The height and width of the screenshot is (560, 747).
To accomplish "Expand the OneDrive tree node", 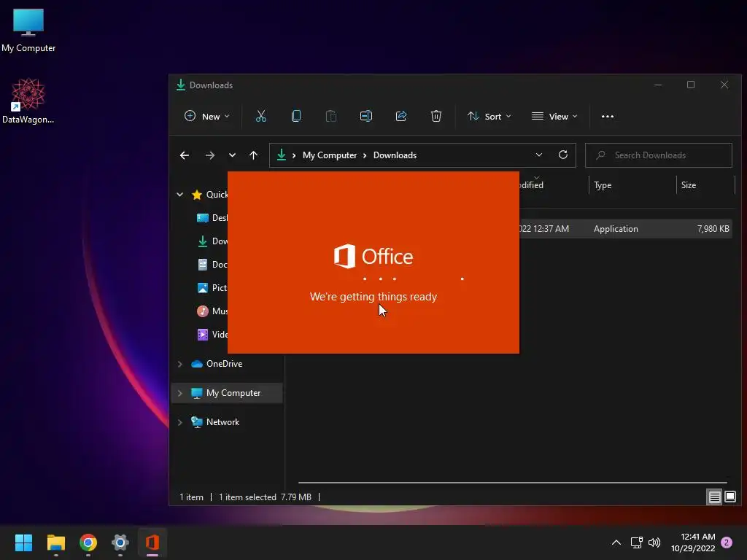I will (180, 364).
